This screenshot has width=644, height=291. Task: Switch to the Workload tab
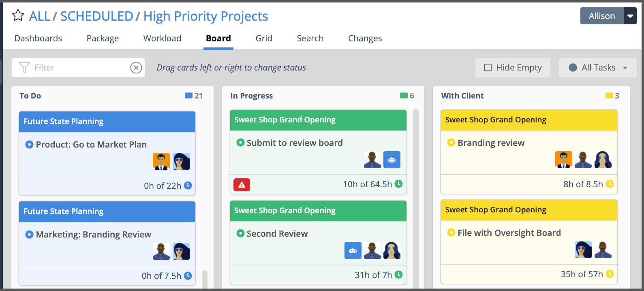(x=162, y=39)
